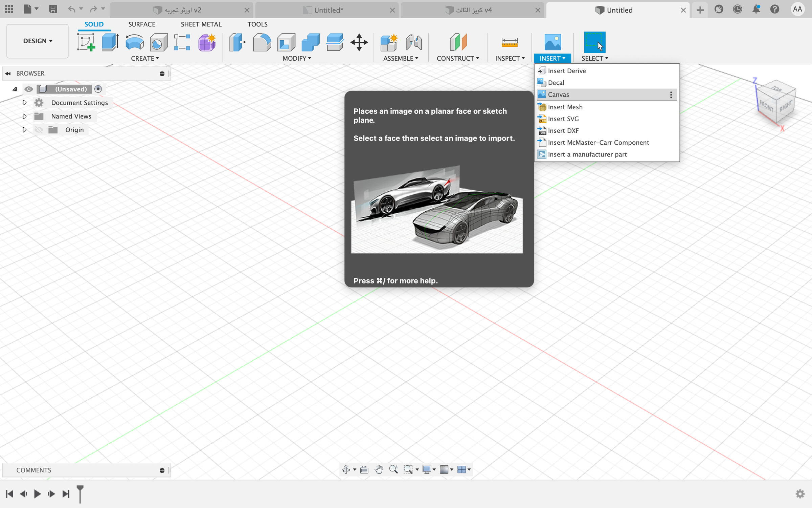Select the Move/Copy tool
The height and width of the screenshot is (508, 812).
[x=359, y=42]
